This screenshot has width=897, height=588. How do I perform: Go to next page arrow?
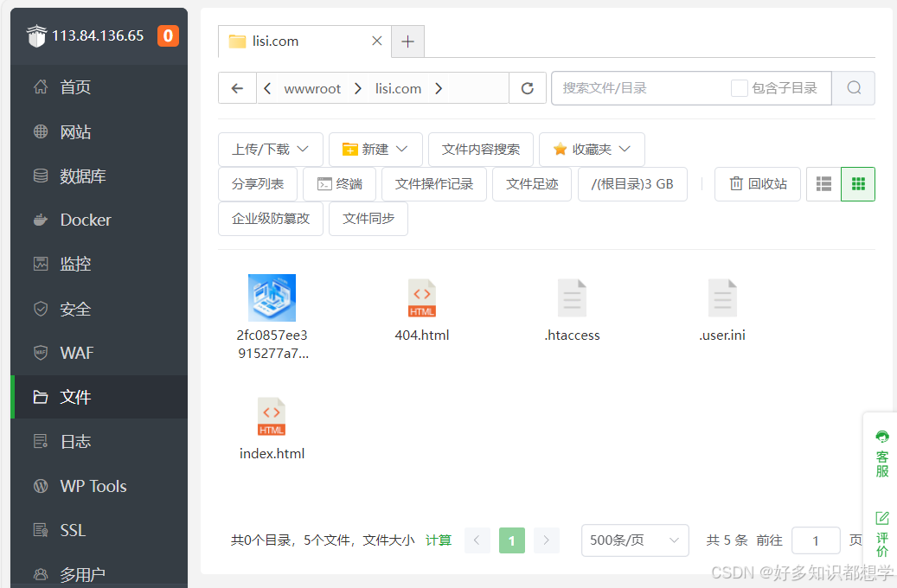click(547, 540)
